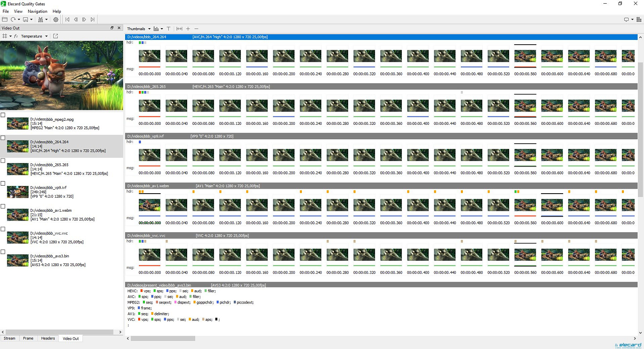Open the bar chart dropdown arrow
This screenshot has height=349, width=644.
[x=162, y=29]
